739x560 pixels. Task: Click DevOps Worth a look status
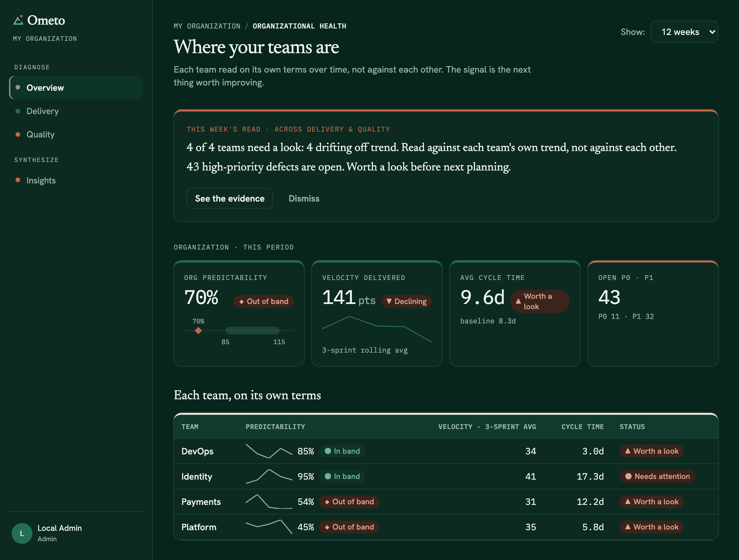click(651, 451)
